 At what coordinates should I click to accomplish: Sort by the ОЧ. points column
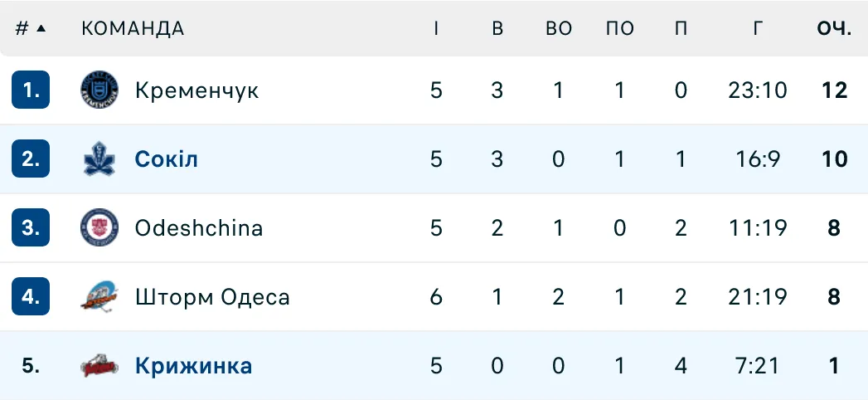[834, 28]
